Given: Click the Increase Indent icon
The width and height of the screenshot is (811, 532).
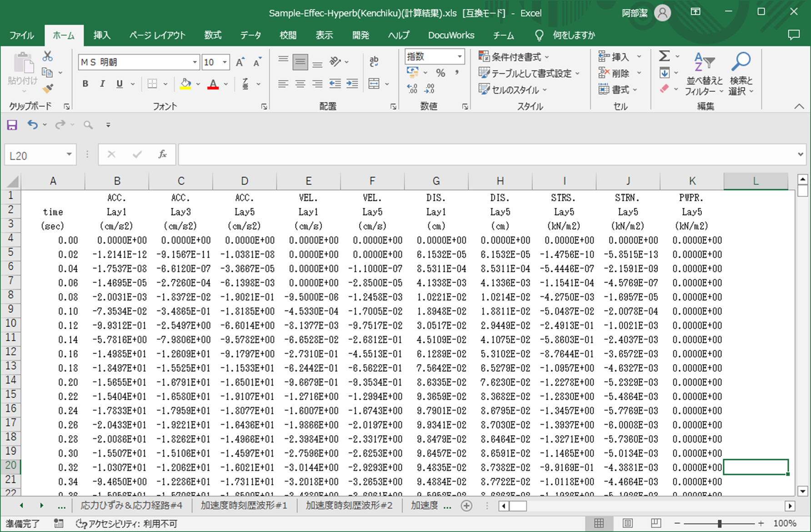Looking at the screenshot, I should click(352, 84).
